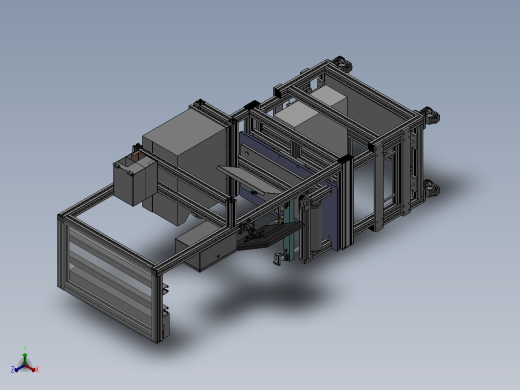Pick the teal green vertical rail
The height and width of the screenshot is (390, 520).
(x=289, y=230)
